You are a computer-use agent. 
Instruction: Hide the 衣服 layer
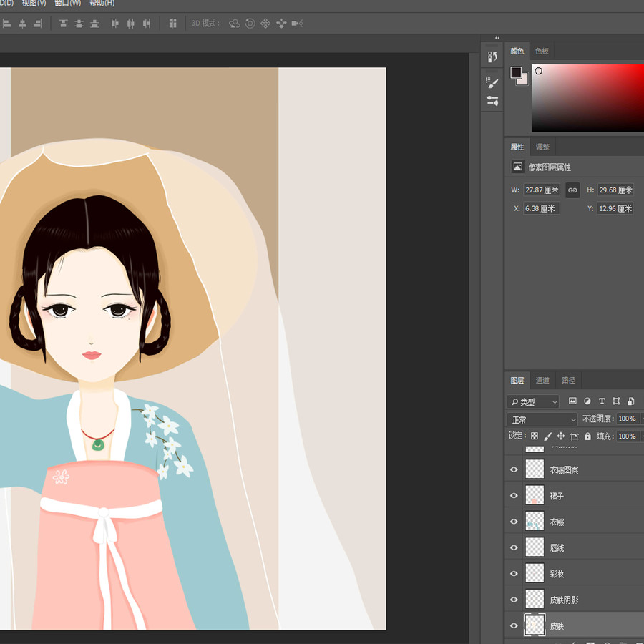click(x=514, y=522)
